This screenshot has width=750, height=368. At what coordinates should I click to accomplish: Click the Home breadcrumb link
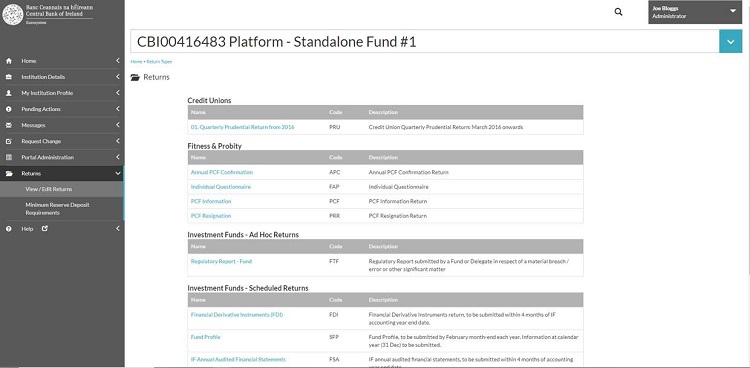point(136,62)
